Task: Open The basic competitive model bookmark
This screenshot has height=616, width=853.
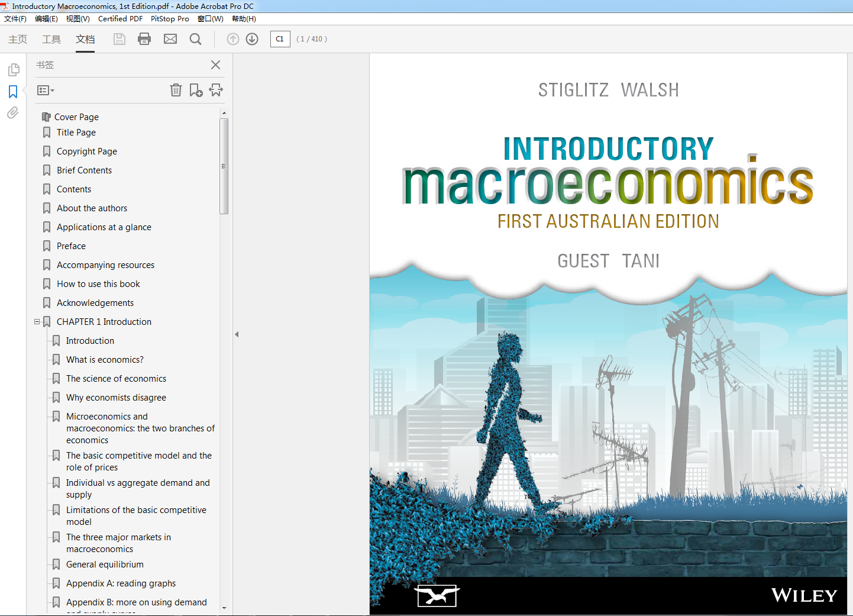Action: click(x=139, y=462)
